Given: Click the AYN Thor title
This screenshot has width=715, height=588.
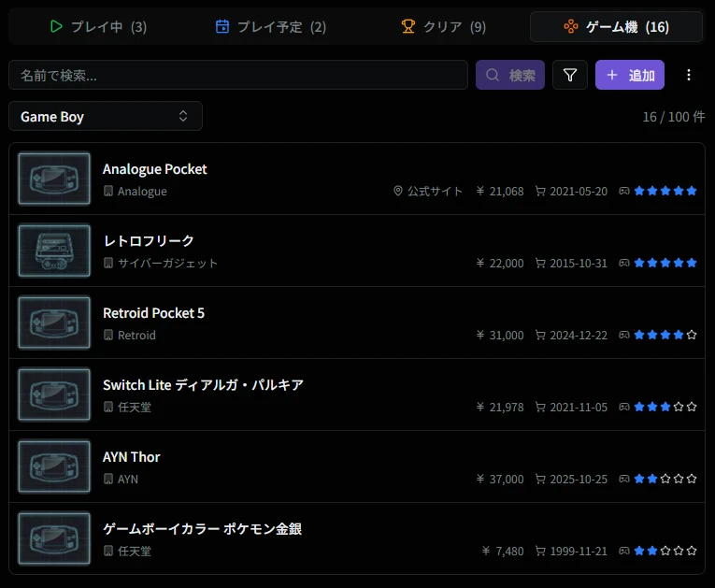Looking at the screenshot, I should [x=132, y=457].
